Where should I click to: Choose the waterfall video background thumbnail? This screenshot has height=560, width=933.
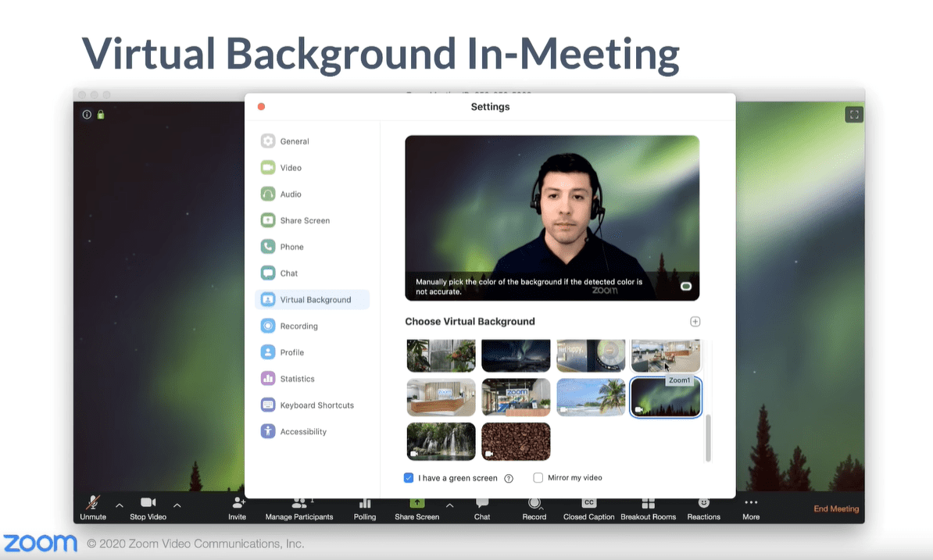pos(441,441)
